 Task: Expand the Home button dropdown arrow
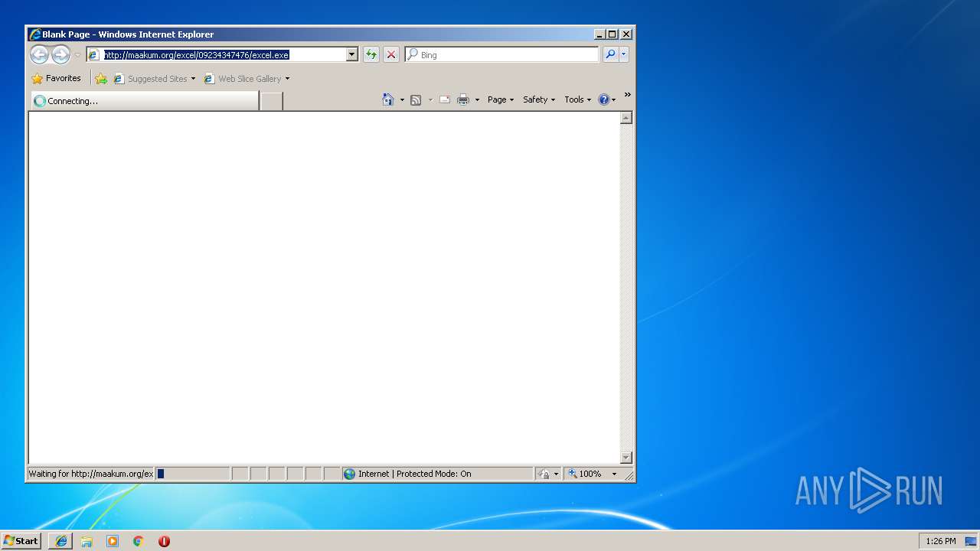point(402,99)
